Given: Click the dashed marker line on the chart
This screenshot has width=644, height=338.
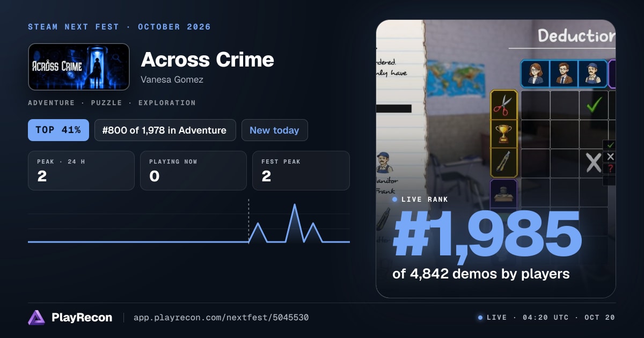Looking at the screenshot, I should pyautogui.click(x=248, y=221).
